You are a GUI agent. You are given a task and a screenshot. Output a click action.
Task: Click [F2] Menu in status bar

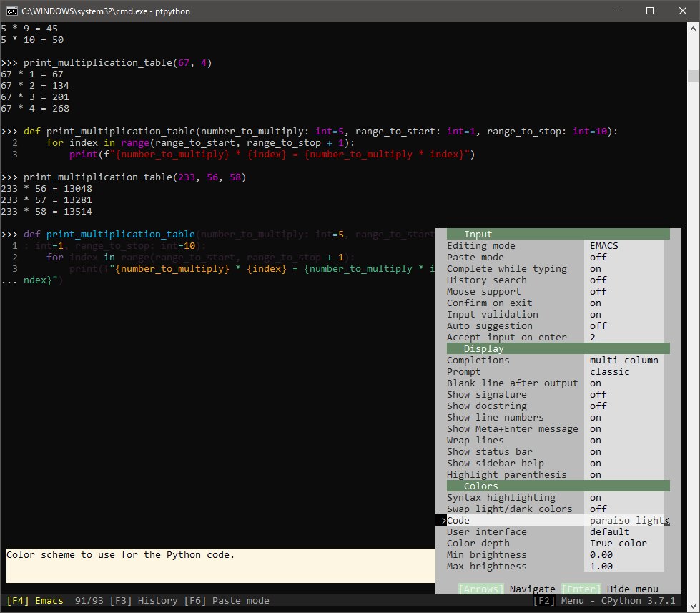[x=558, y=601]
